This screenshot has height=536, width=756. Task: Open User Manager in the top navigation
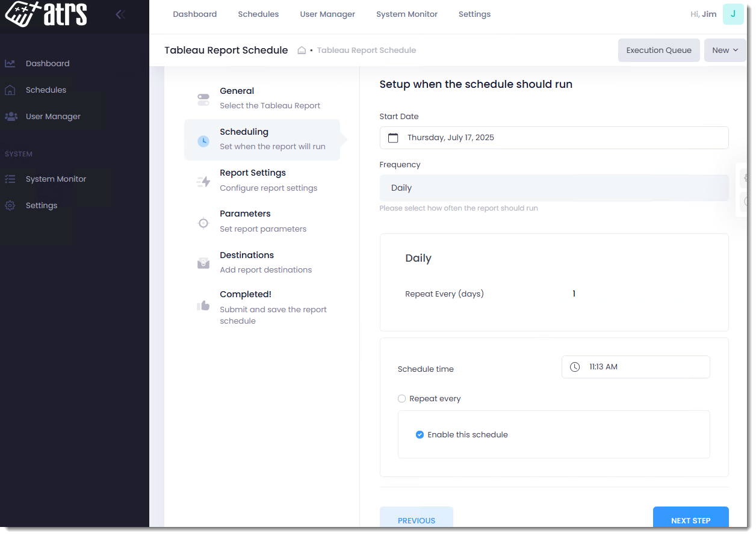click(327, 14)
